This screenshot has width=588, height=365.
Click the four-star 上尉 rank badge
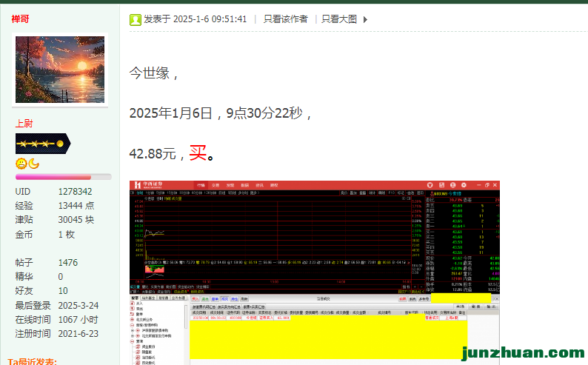pyautogui.click(x=42, y=144)
